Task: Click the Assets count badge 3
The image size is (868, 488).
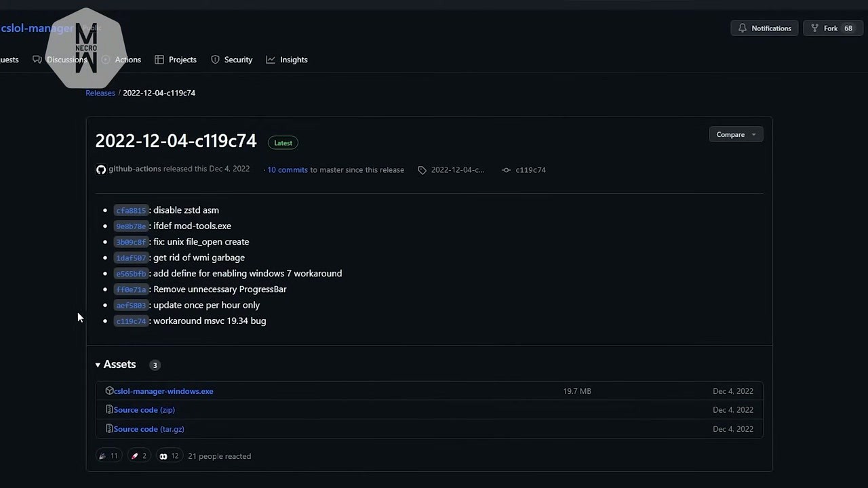Action: [x=155, y=365]
